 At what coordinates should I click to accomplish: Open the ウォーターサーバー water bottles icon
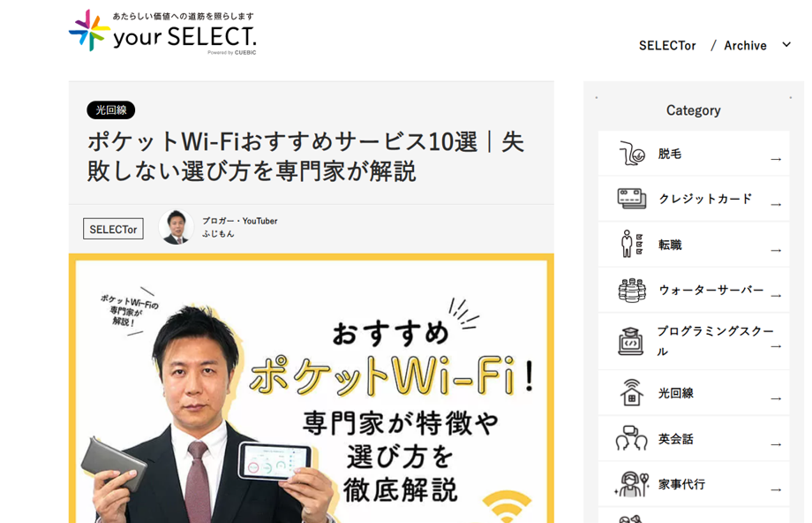pyautogui.click(x=632, y=290)
